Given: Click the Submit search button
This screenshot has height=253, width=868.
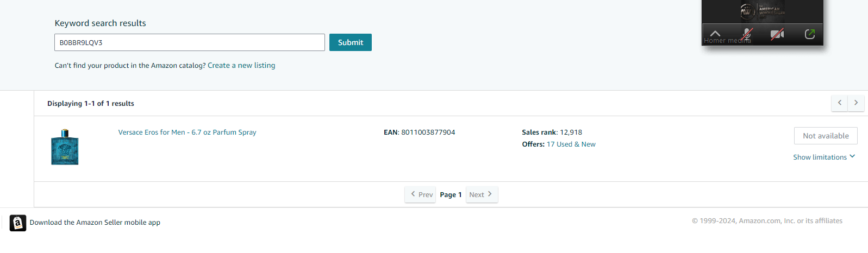Looking at the screenshot, I should (x=350, y=42).
